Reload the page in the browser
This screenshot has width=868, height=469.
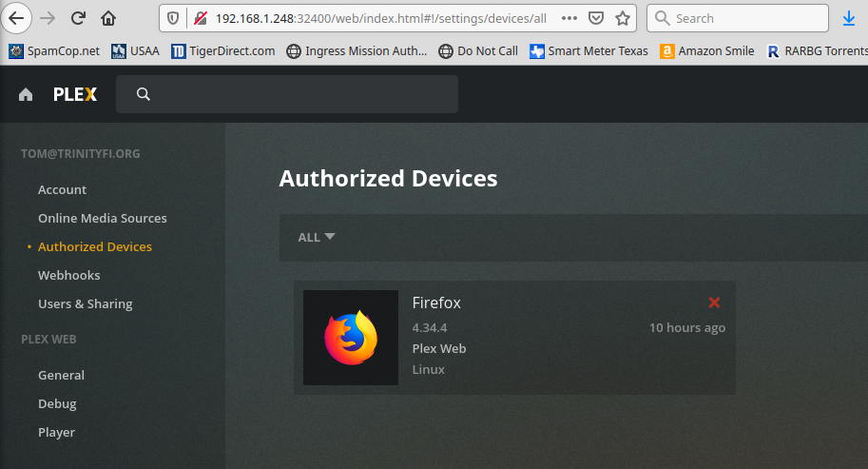78,18
